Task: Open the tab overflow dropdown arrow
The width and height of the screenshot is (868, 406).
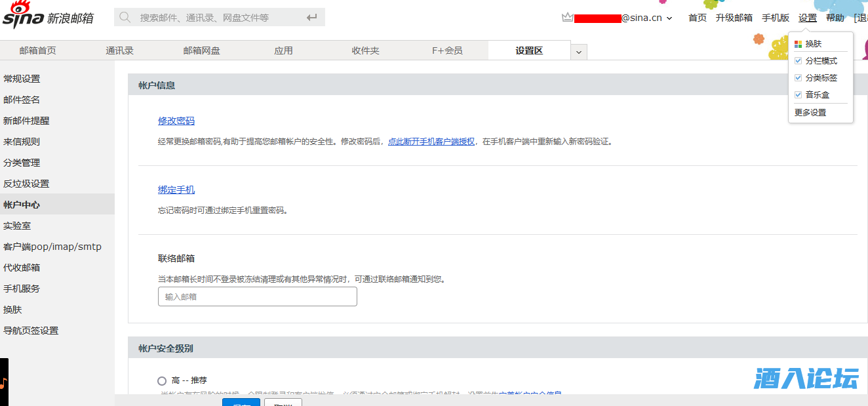Action: pyautogui.click(x=579, y=51)
